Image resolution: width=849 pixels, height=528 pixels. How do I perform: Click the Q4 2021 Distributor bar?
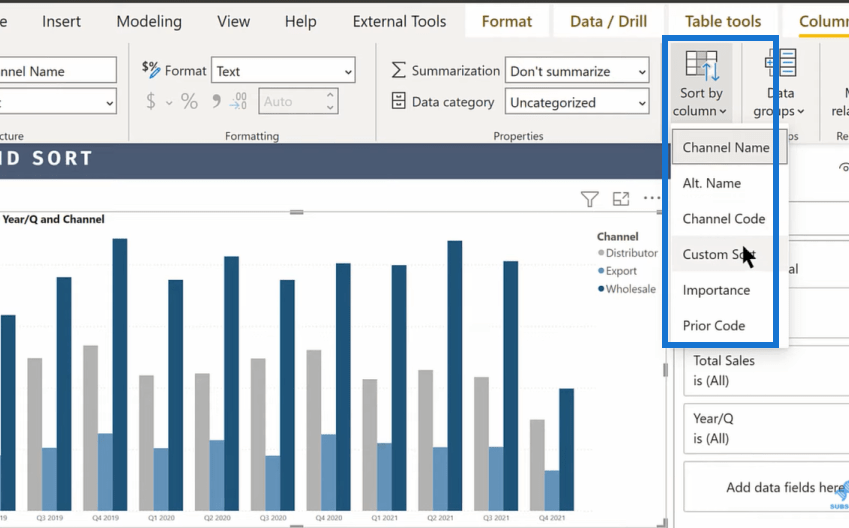537,465
